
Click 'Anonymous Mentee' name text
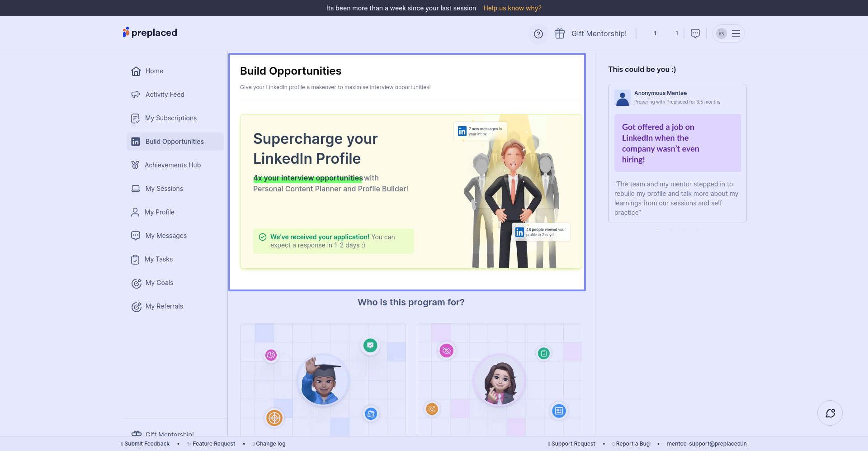[x=660, y=93]
